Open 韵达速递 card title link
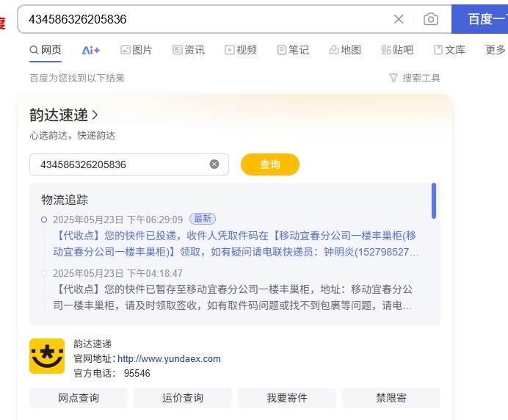This screenshot has width=508, height=420. [x=63, y=115]
